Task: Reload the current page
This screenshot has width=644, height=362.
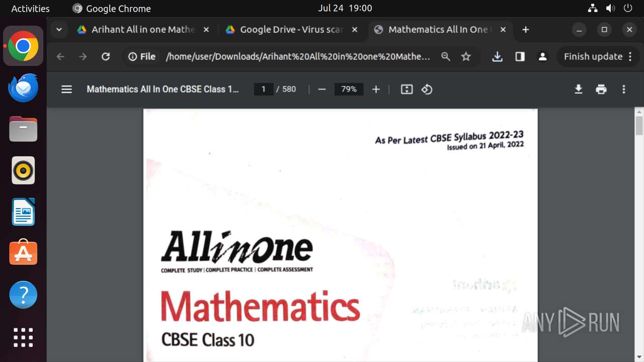Action: click(x=106, y=57)
